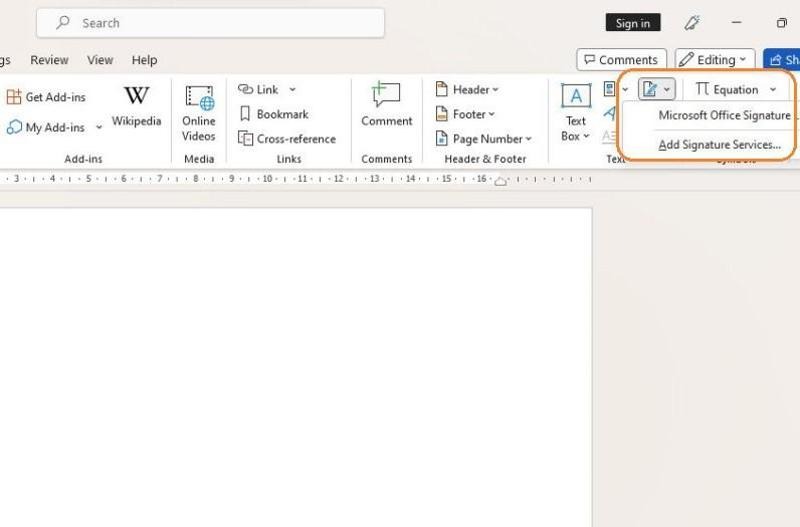Expand the Quick Parts dropdown arrow

point(625,90)
